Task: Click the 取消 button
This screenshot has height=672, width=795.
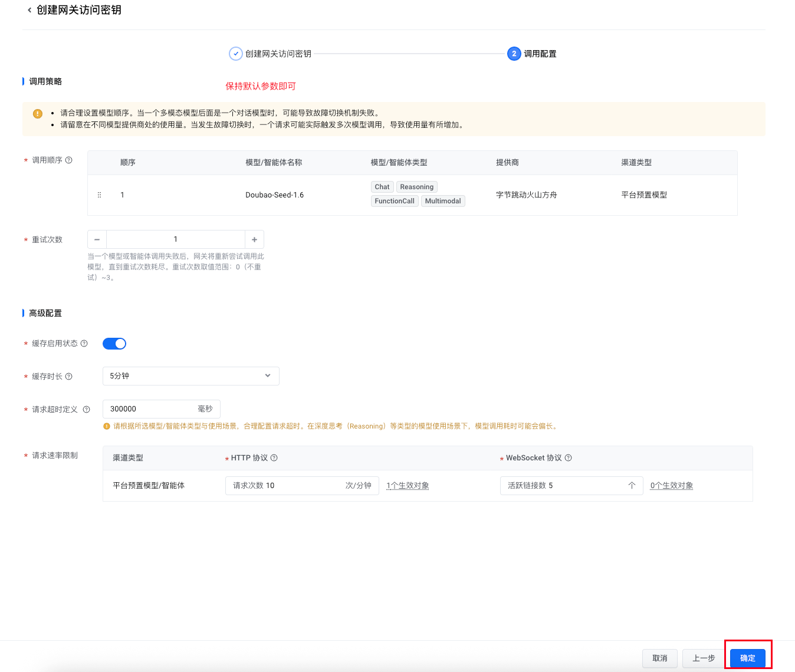Action: pos(659,658)
